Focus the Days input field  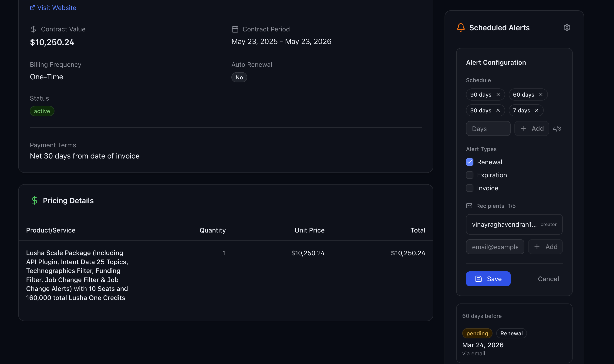(488, 128)
